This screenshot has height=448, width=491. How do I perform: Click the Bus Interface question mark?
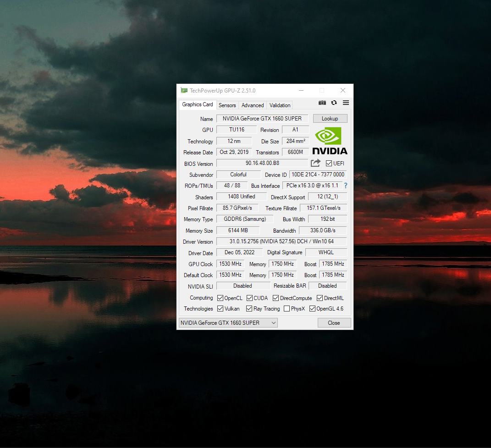[x=346, y=186]
